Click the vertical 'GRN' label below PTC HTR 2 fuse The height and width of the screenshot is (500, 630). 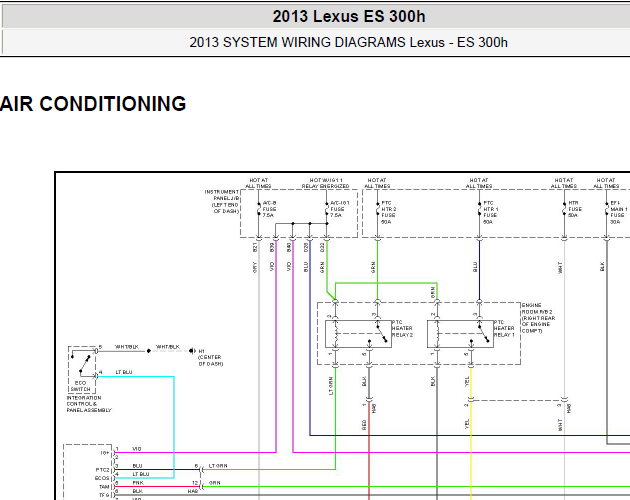coord(373,267)
